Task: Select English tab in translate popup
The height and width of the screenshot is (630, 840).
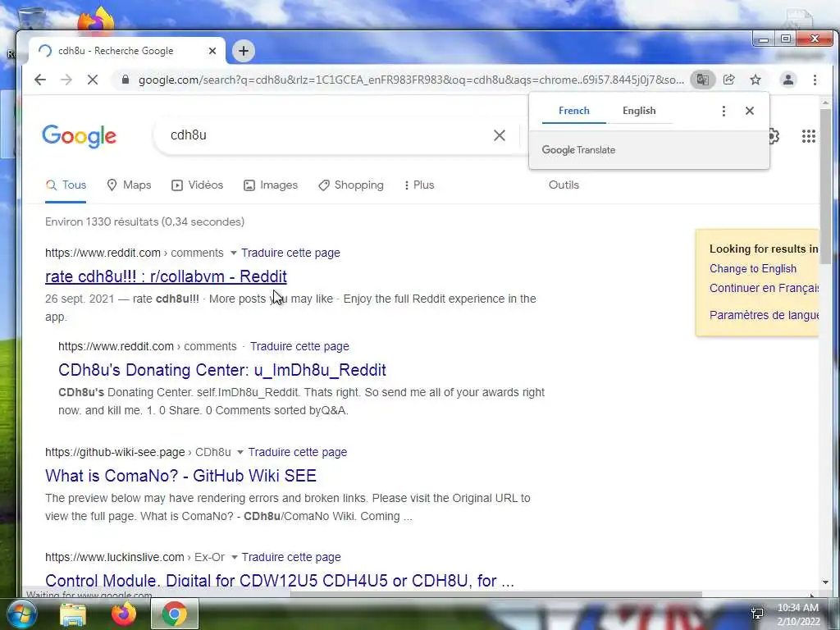Action: pos(638,111)
